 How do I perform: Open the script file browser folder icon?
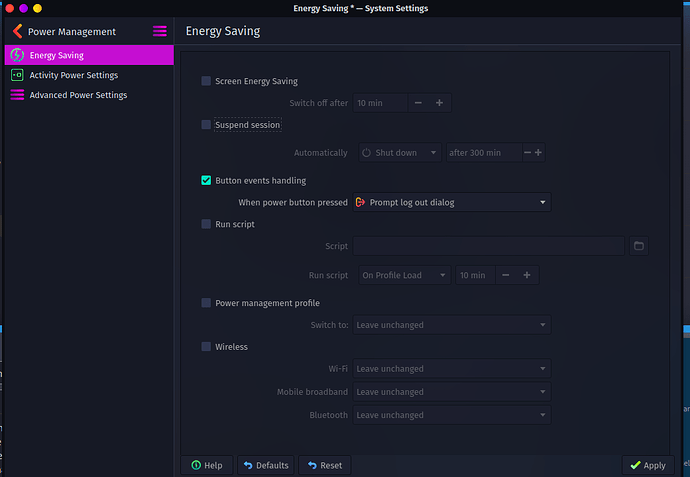(x=639, y=246)
